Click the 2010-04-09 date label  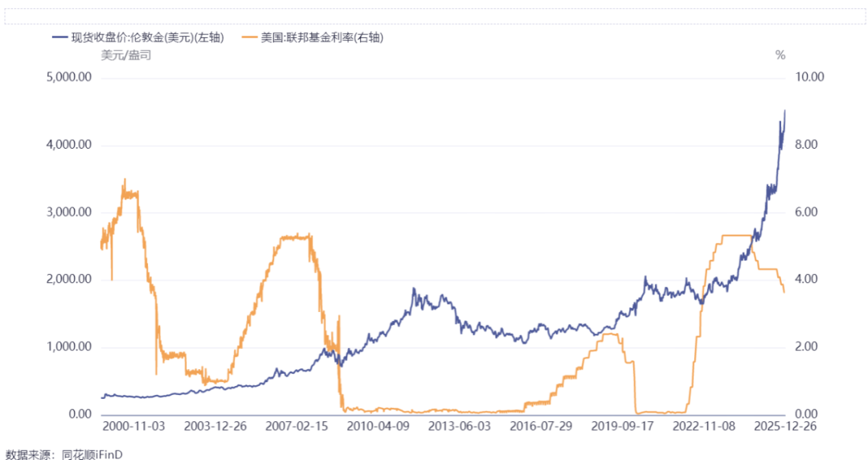[378, 426]
